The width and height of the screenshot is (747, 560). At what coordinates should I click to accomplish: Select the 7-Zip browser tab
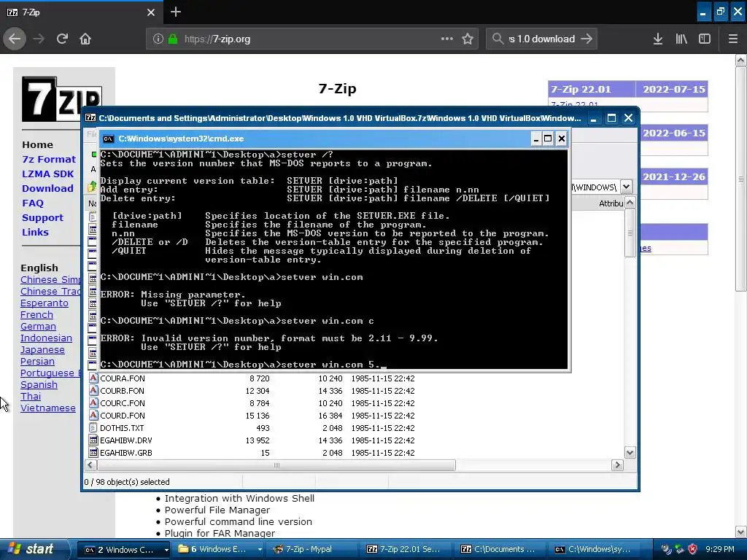pyautogui.click(x=82, y=12)
